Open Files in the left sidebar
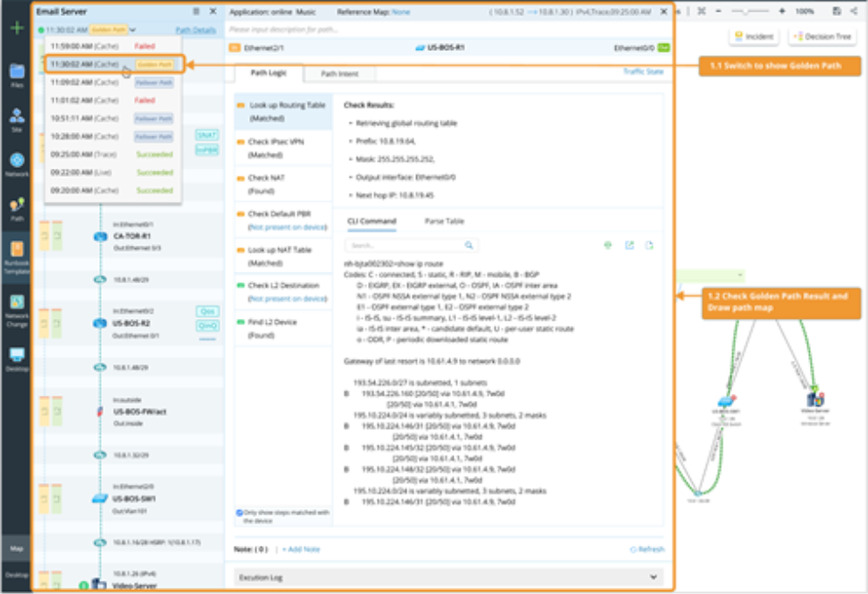868x594 pixels. pyautogui.click(x=17, y=76)
